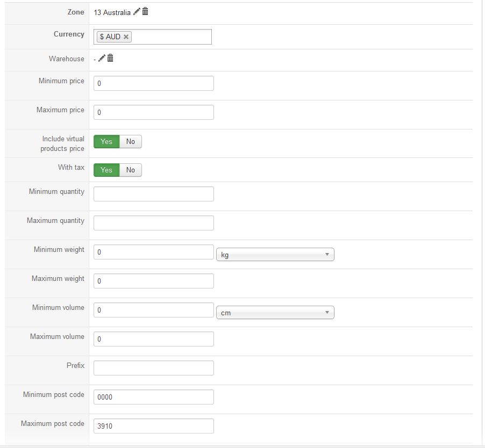Click the Minimum quantity input
Screen dimensions: 485x448
click(x=153, y=194)
